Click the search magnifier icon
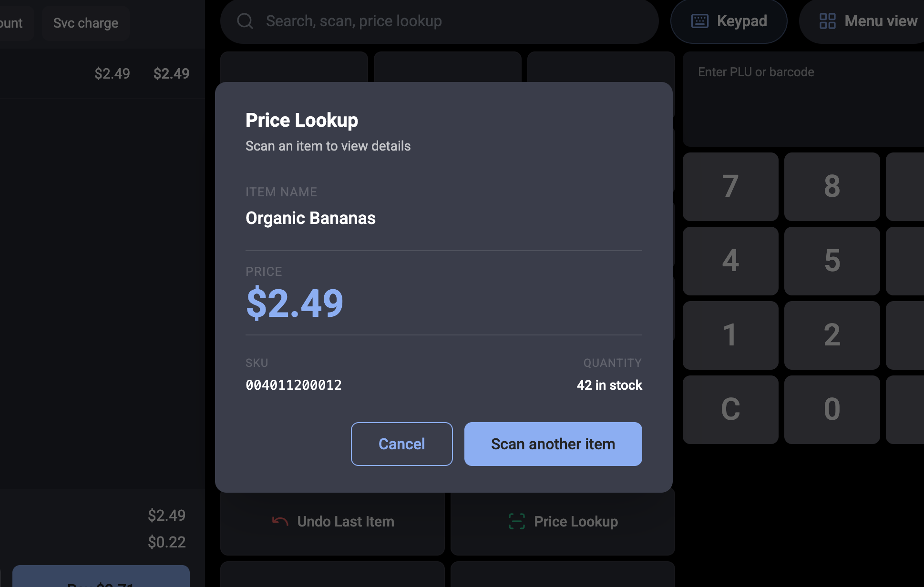Screen dimensions: 924x587 click(x=245, y=21)
